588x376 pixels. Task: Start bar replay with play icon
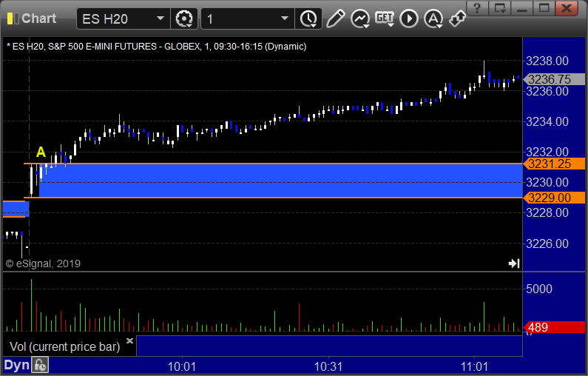coord(409,19)
